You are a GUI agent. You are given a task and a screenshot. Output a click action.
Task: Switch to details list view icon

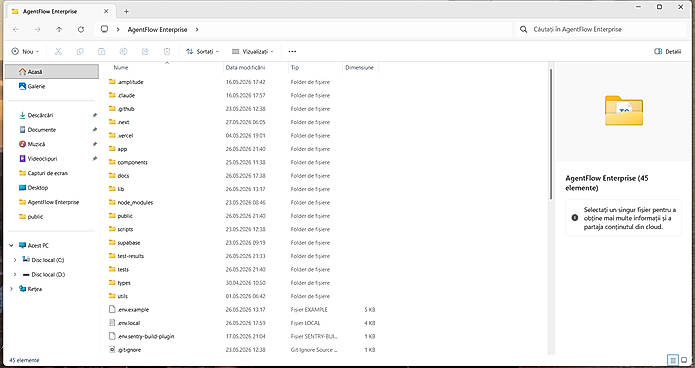(x=672, y=360)
